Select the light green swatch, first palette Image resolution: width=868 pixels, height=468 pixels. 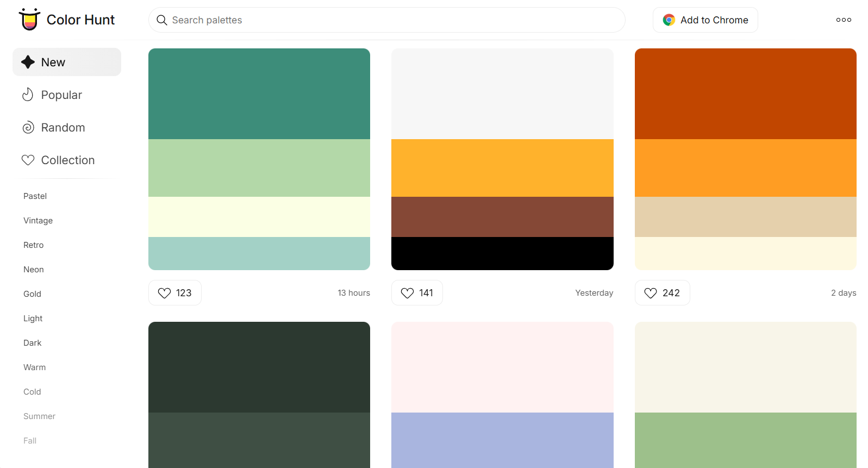click(x=259, y=168)
